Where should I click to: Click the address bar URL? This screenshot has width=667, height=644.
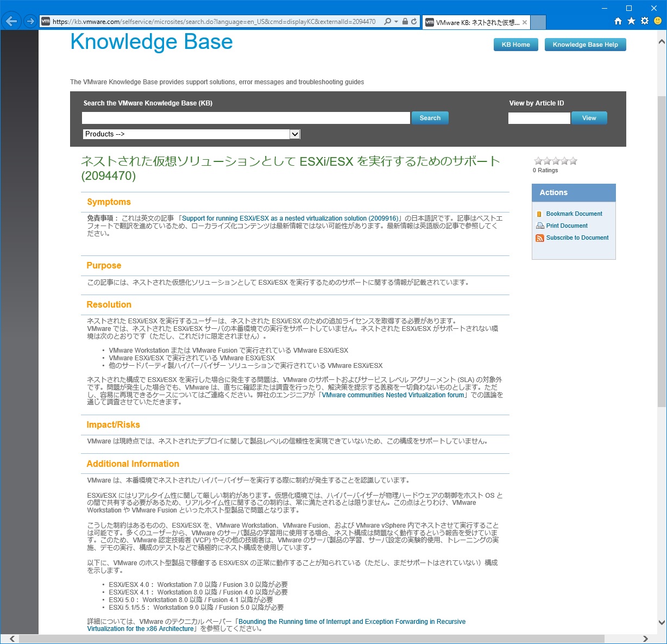coord(214,22)
